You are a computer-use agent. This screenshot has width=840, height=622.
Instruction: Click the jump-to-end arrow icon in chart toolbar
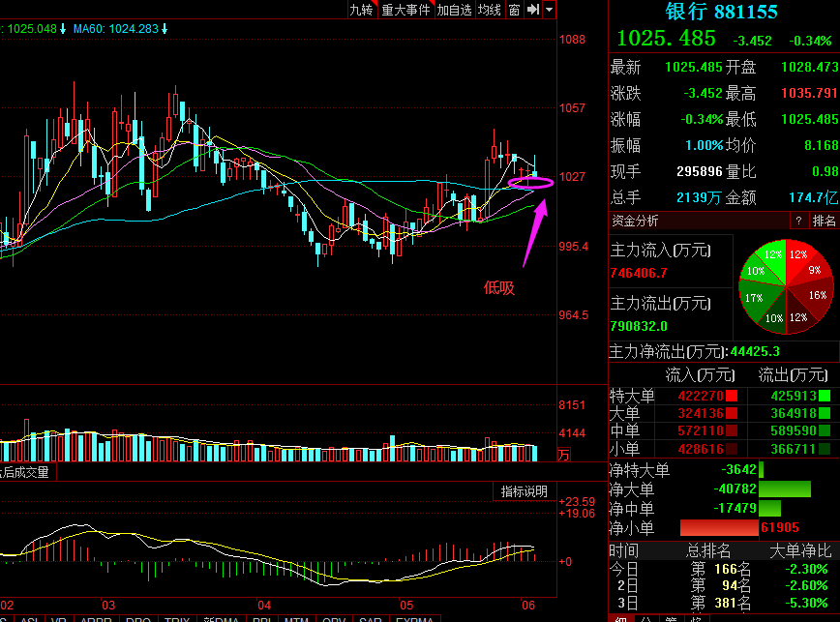[x=533, y=10]
